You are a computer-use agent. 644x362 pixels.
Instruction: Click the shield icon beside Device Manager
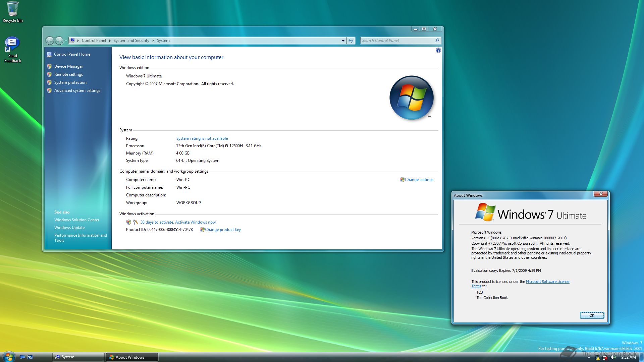pos(49,66)
